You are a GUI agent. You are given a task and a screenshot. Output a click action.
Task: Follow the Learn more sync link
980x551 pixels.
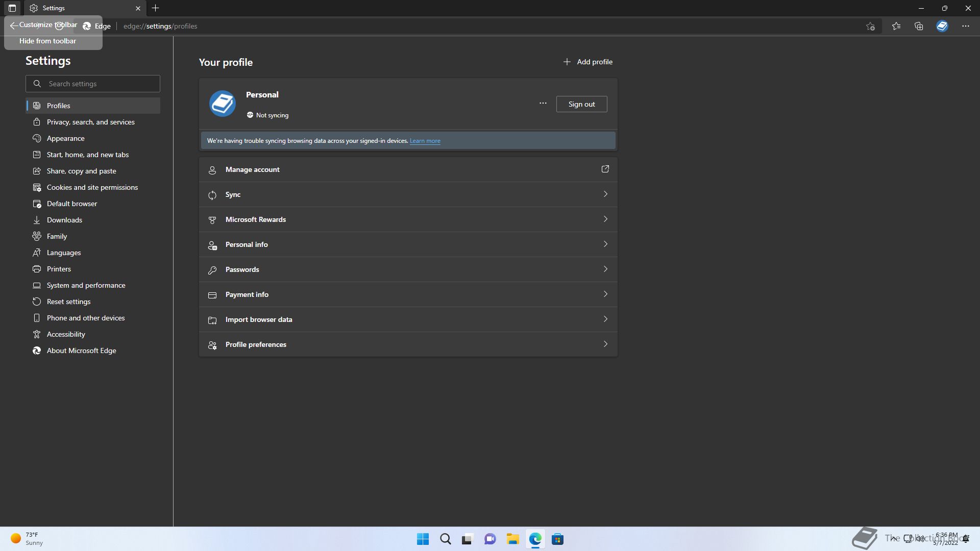[425, 141]
